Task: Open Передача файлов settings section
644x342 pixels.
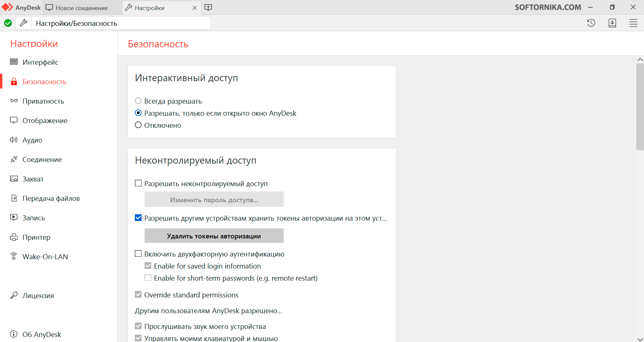Action: (x=51, y=198)
